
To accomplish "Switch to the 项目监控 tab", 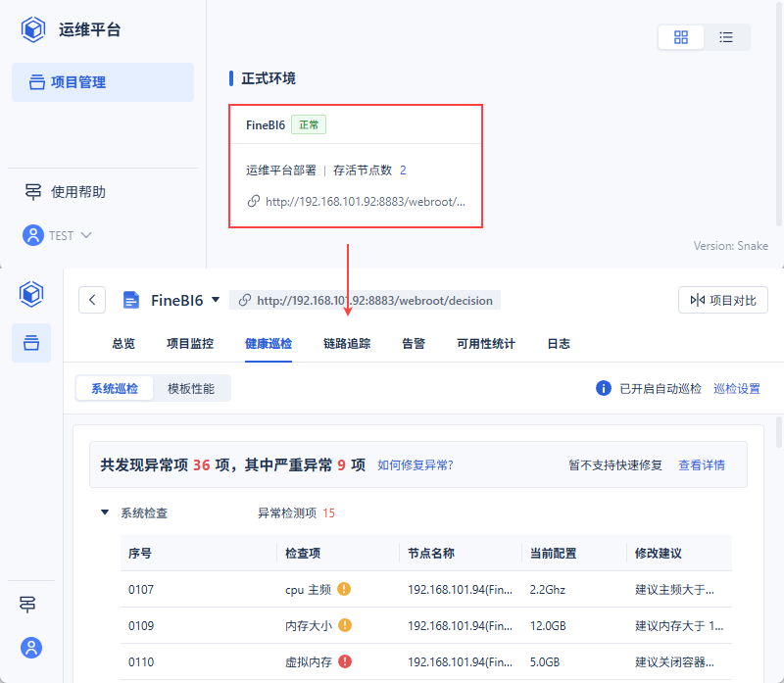I will pos(190,344).
